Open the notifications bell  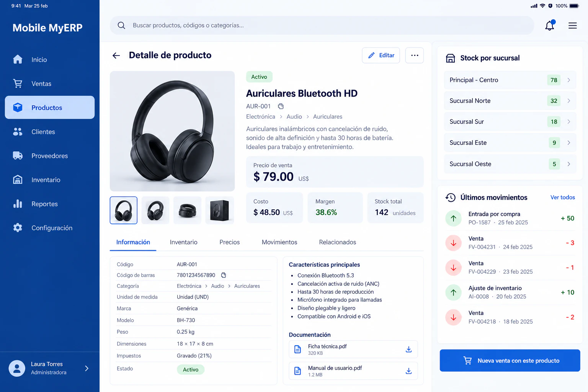tap(550, 25)
